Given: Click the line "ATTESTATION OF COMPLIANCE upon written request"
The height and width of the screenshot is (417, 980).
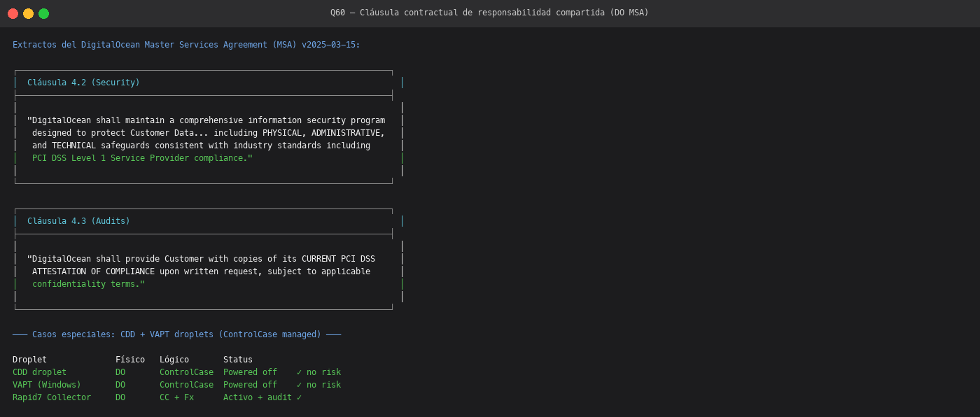Looking at the screenshot, I should tap(201, 271).
